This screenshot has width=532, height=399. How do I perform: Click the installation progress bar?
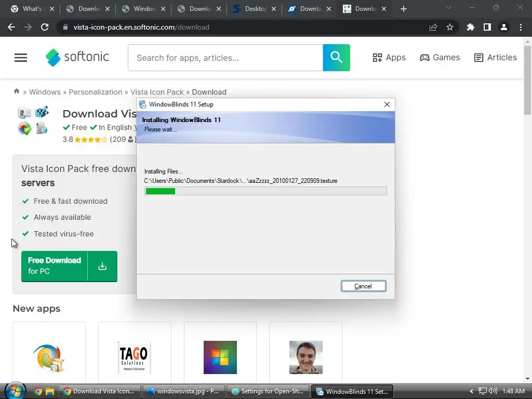click(x=265, y=191)
